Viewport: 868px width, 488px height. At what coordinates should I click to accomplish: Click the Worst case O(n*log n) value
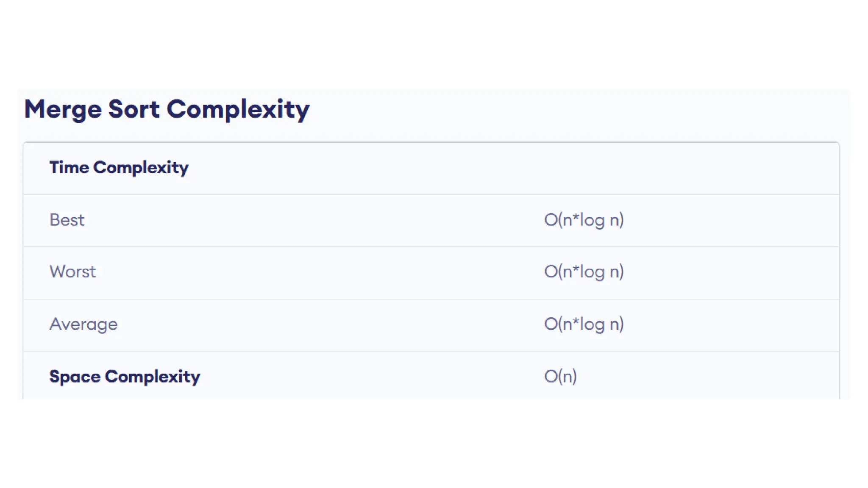tap(584, 272)
